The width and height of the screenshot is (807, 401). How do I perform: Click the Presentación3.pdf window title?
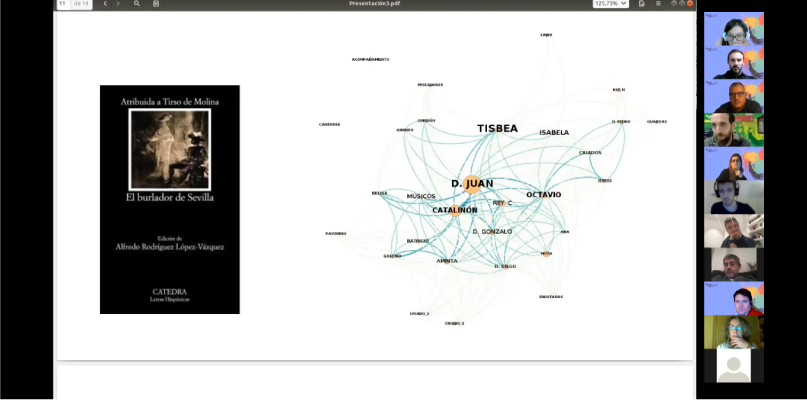point(376,4)
